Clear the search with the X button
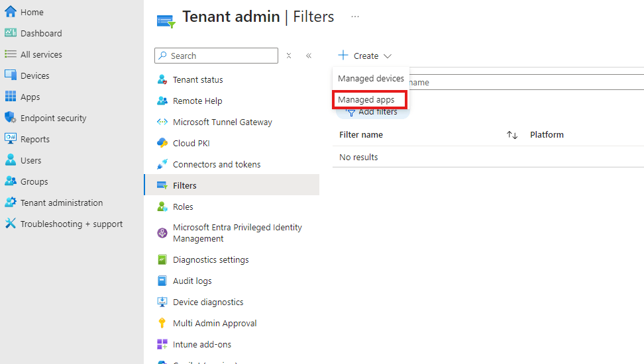 [289, 56]
